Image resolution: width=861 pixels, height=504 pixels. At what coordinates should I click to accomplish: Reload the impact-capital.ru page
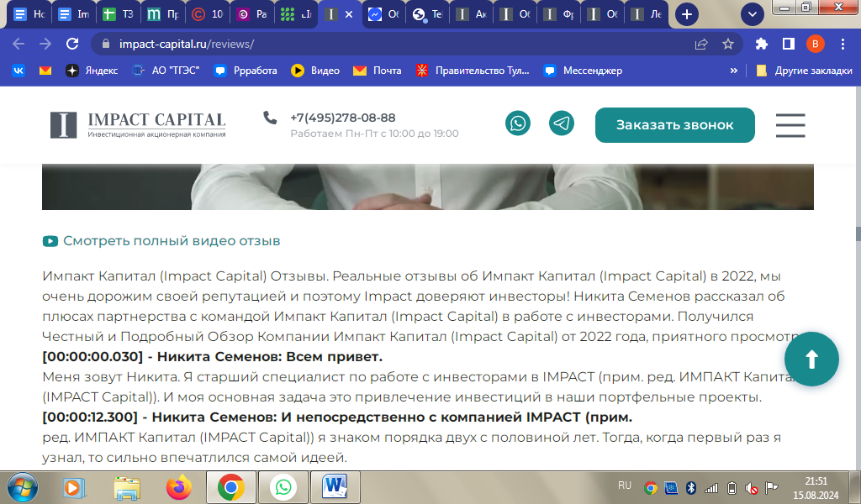point(72,44)
